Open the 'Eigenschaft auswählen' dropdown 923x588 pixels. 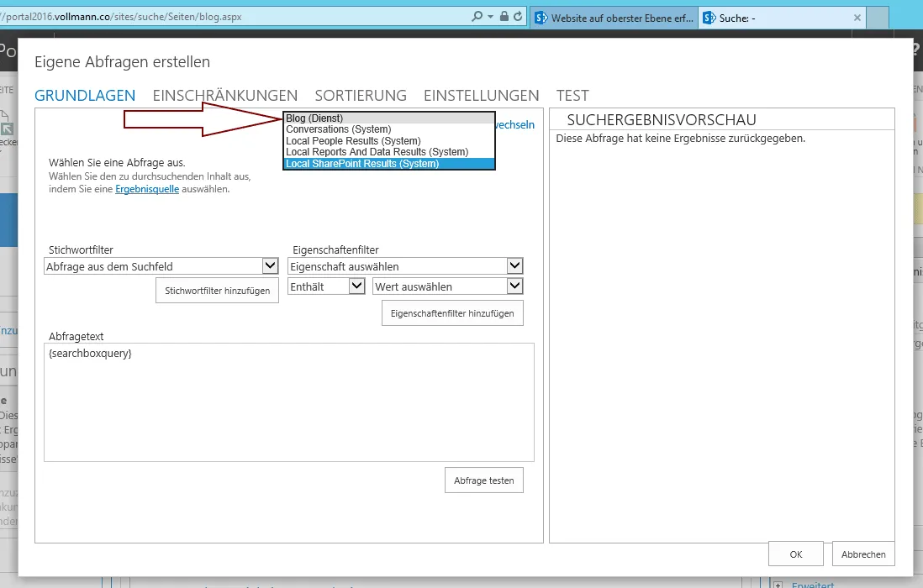[x=405, y=266]
